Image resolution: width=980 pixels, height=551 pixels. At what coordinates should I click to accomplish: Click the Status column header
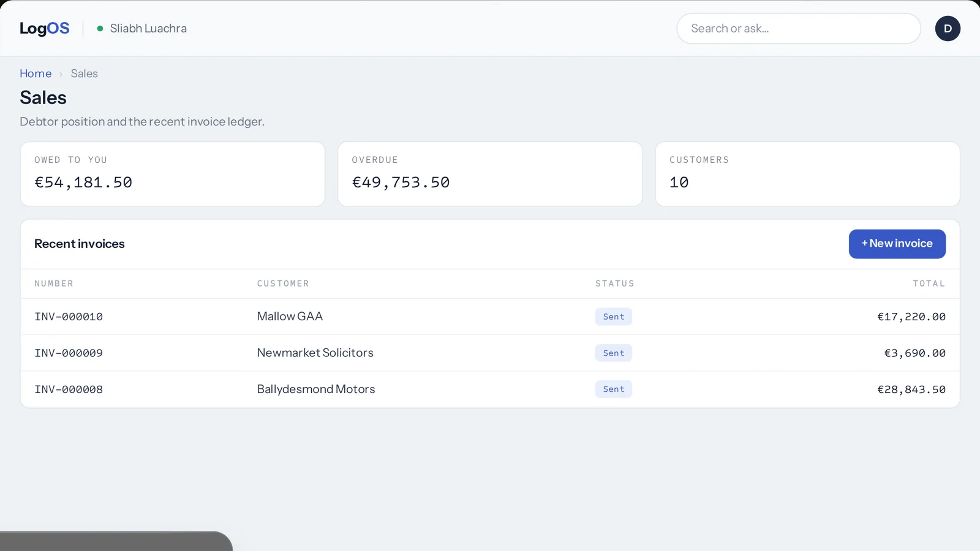615,283
